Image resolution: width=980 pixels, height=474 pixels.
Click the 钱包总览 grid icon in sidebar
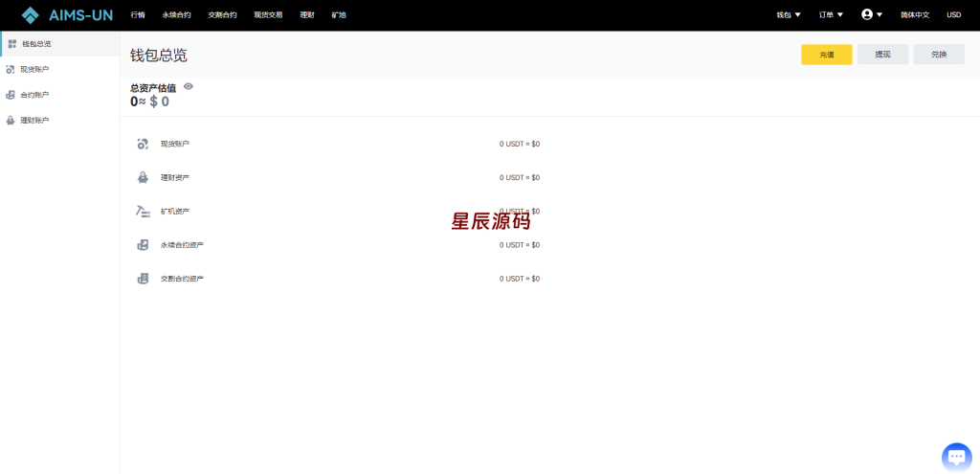12,44
